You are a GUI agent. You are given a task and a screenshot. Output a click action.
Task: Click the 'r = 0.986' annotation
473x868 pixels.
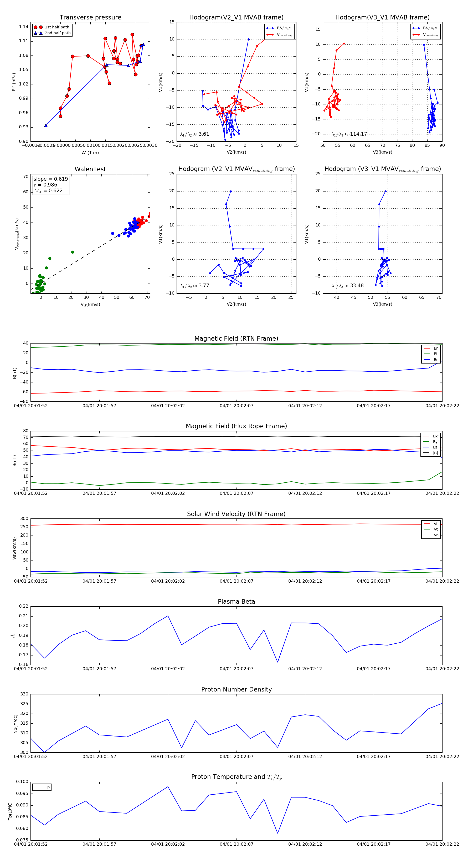pyautogui.click(x=45, y=185)
